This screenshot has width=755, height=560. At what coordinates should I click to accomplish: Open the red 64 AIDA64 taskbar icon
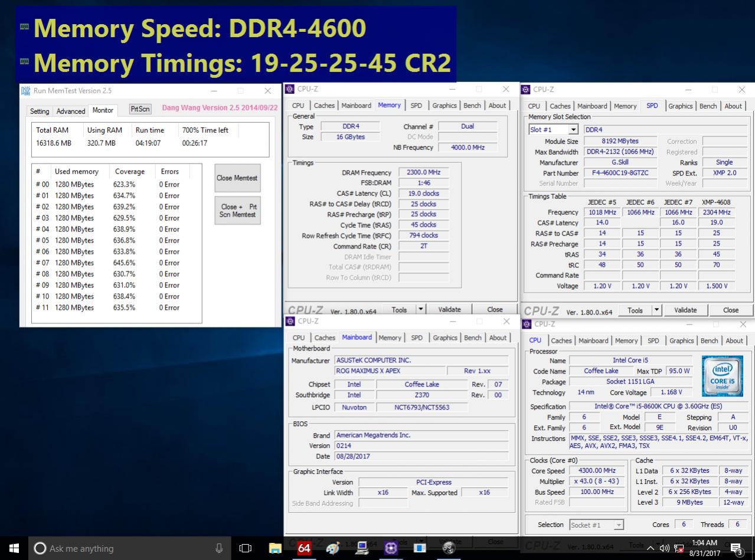304,548
